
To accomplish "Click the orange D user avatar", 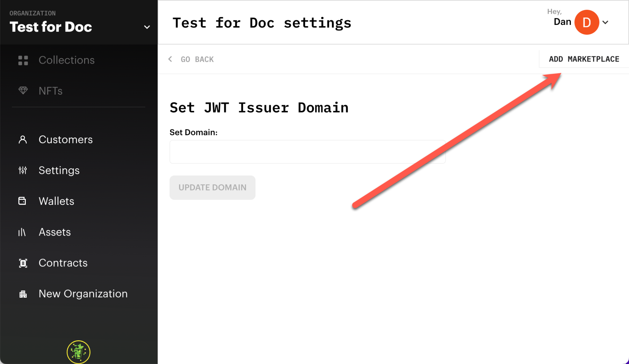I will pos(587,22).
